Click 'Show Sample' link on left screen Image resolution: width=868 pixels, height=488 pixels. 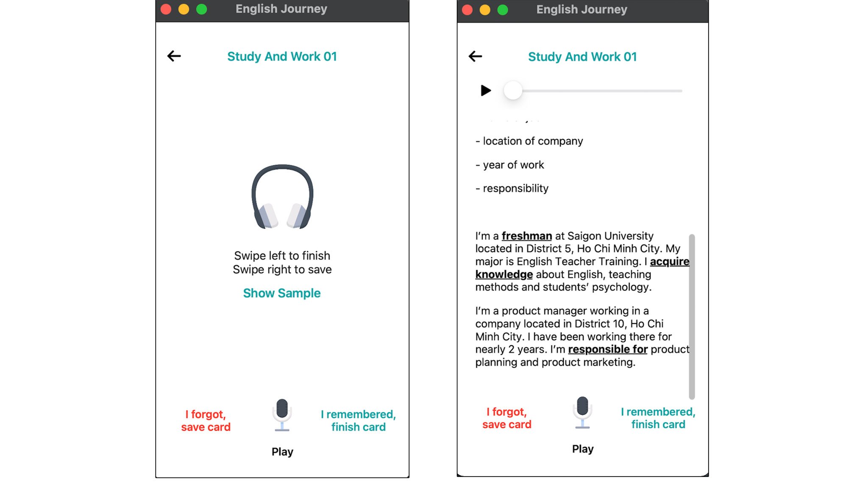click(x=281, y=293)
